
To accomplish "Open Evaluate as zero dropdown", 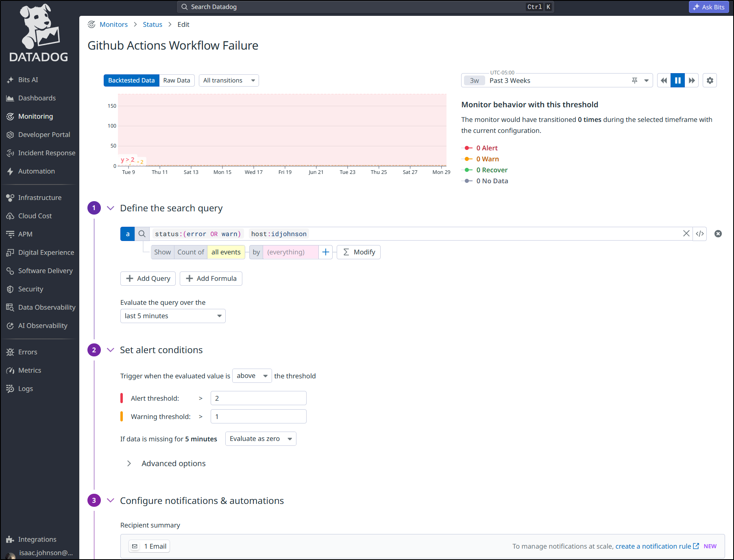I will click(x=261, y=438).
